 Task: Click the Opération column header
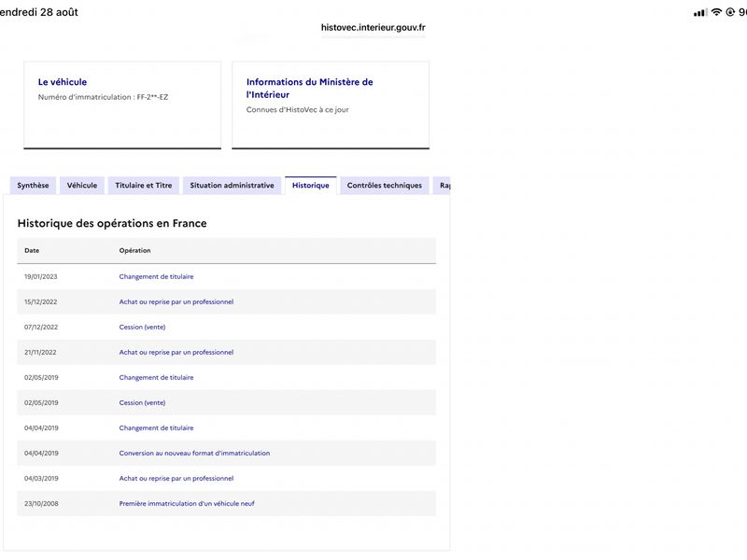134,250
